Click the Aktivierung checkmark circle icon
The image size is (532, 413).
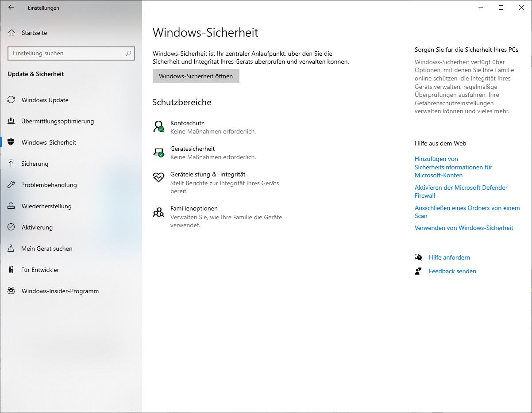pyautogui.click(x=11, y=227)
